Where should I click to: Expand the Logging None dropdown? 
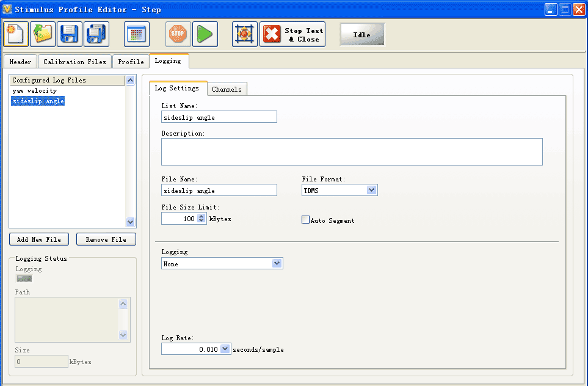coord(277,264)
